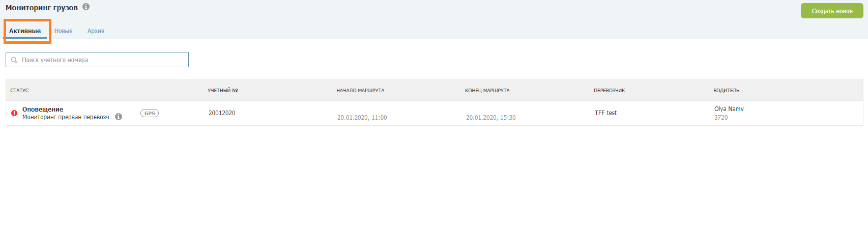The width and height of the screenshot is (868, 244).
Task: Click info icon after Мониторинг прерван text
Action: point(119,117)
